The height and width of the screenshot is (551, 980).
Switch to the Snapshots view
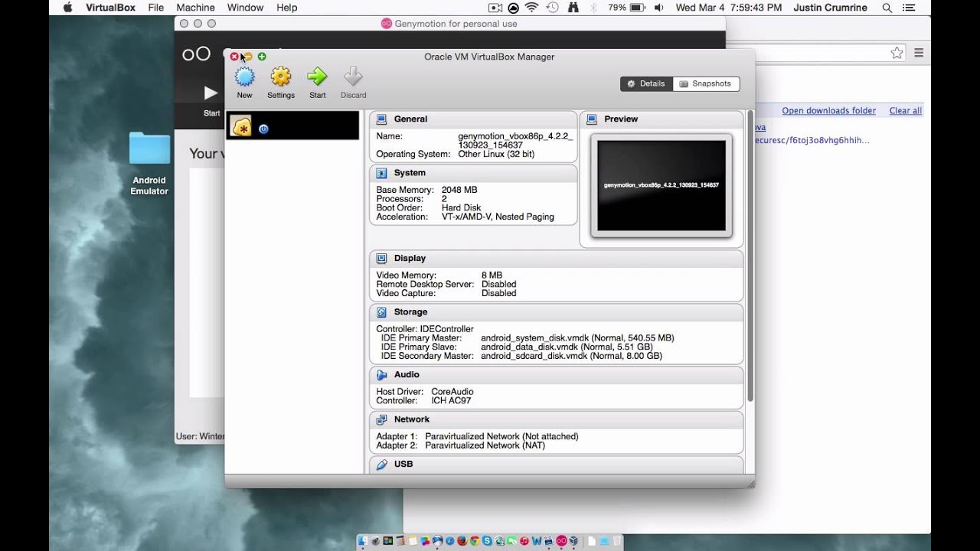tap(706, 83)
